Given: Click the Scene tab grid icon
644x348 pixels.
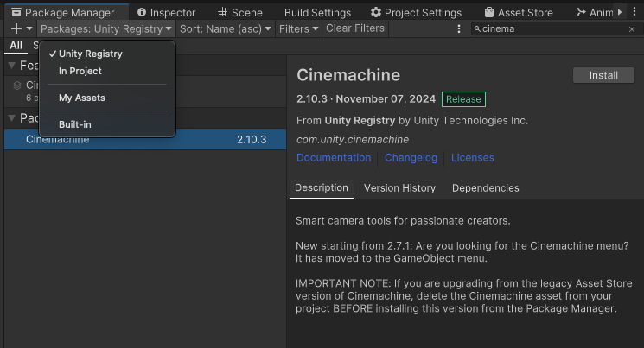Looking at the screenshot, I should (x=222, y=12).
